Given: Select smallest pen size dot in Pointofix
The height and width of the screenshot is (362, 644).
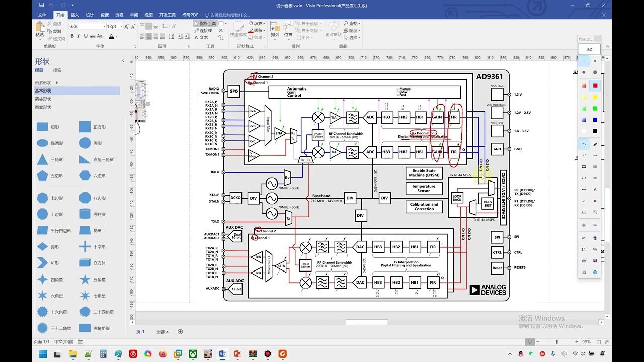Looking at the screenshot, I should [584, 61].
